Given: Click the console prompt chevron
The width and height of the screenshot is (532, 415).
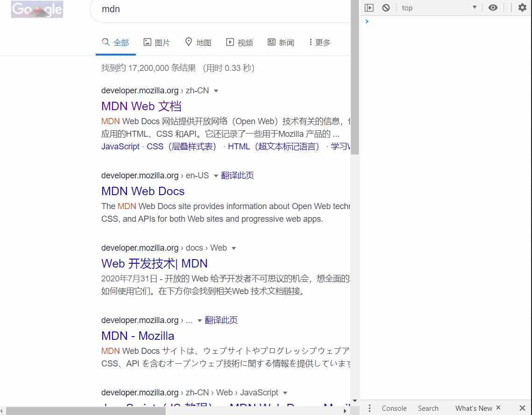Looking at the screenshot, I should coord(367,21).
